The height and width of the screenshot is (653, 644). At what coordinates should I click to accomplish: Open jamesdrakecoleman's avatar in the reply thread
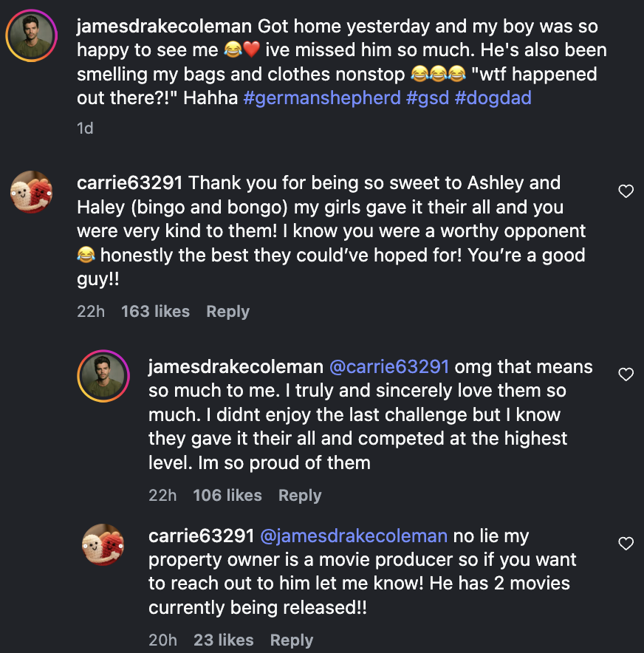point(103,376)
